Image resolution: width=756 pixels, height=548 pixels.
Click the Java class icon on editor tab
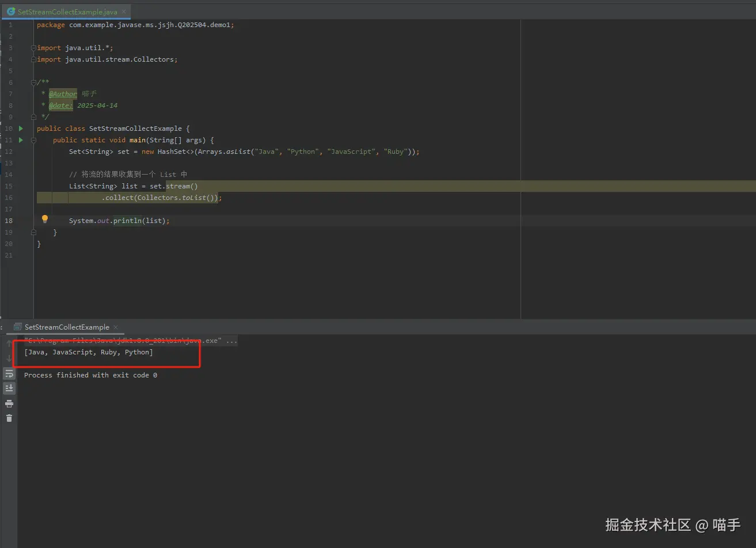tap(11, 12)
